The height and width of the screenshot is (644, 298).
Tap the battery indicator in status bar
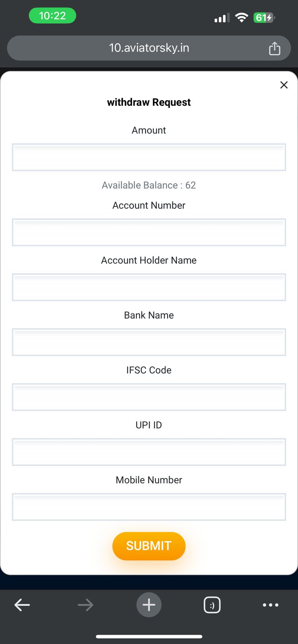tap(264, 18)
